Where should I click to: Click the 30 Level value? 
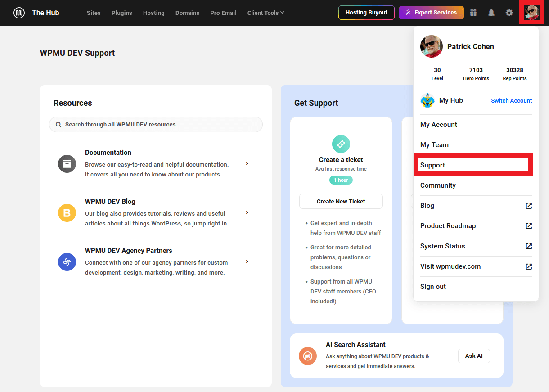click(x=437, y=70)
